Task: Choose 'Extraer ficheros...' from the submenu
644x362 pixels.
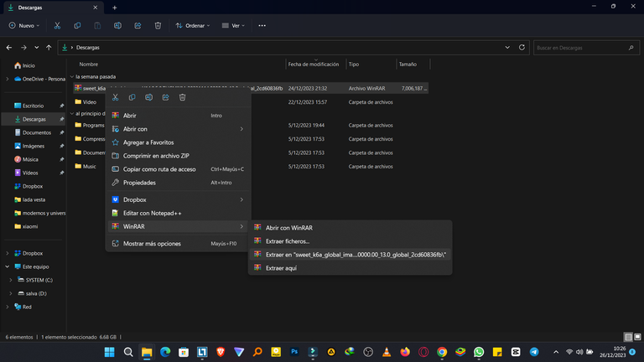Action: tap(287, 241)
